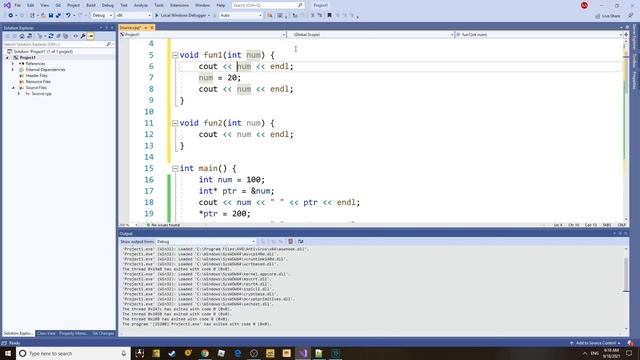Expand the External Dependencies node
The width and height of the screenshot is (640, 360).
click(x=13, y=69)
